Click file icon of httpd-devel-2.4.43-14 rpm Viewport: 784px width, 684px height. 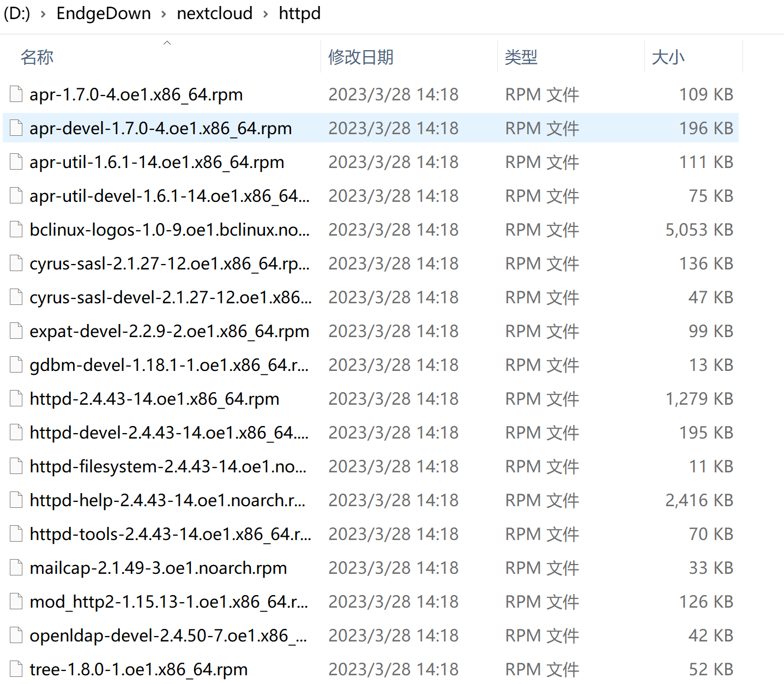(16, 433)
